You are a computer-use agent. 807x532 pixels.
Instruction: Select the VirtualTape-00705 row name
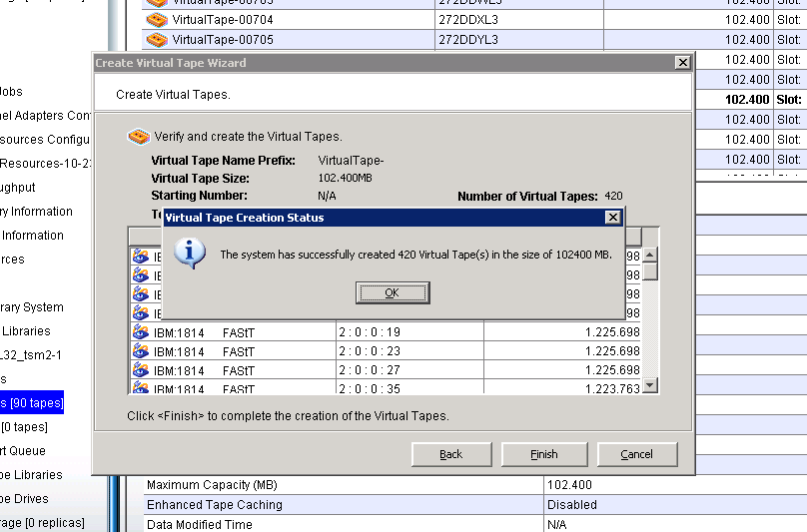point(223,40)
